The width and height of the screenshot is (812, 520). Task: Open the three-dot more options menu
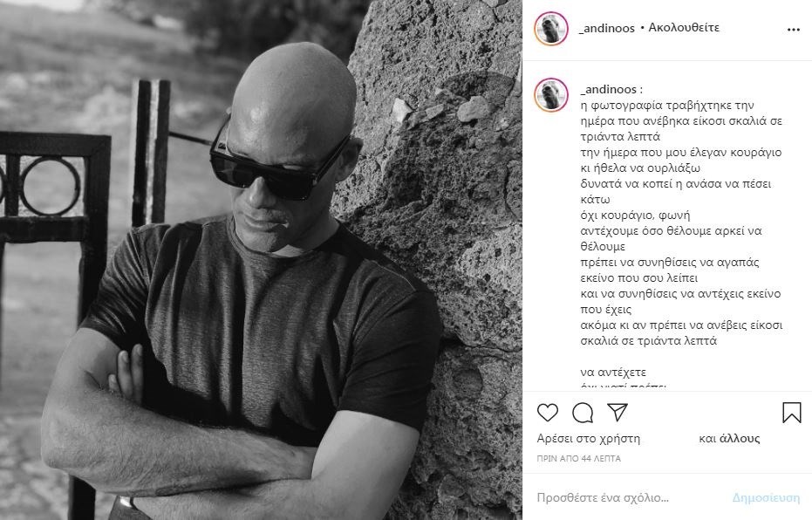[794, 30]
